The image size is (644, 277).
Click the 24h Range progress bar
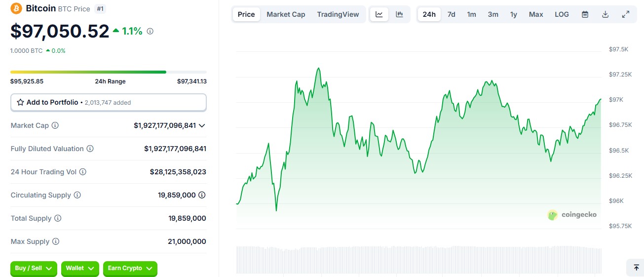[109, 72]
